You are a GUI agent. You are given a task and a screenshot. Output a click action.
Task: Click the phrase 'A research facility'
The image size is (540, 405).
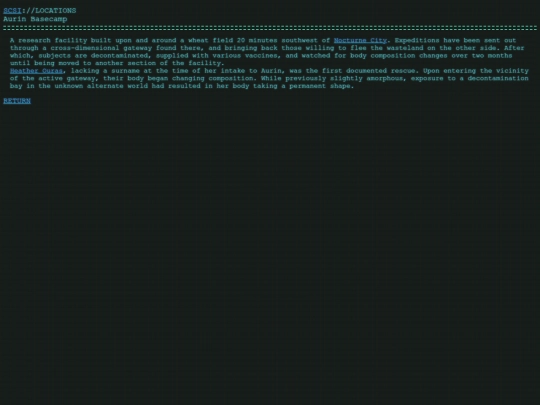click(49, 40)
